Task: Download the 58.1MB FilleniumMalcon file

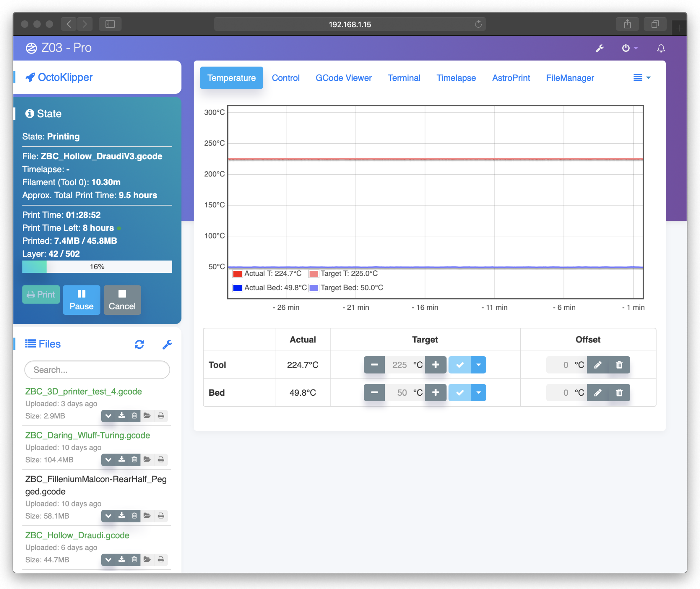Action: coord(122,515)
